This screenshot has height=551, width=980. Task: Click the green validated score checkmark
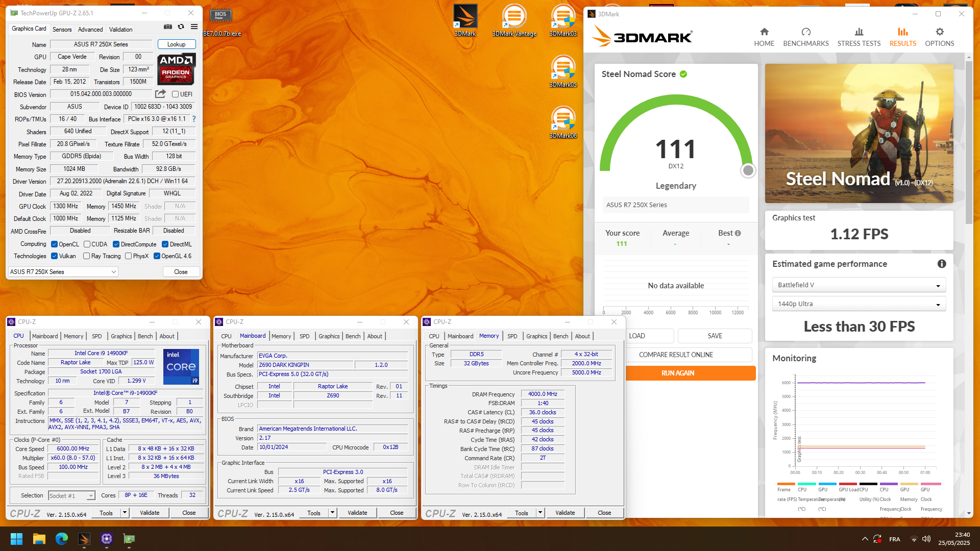(683, 74)
